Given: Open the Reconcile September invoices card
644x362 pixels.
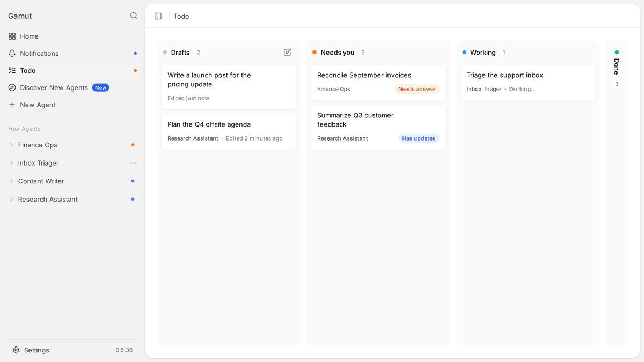Looking at the screenshot, I should (378, 83).
